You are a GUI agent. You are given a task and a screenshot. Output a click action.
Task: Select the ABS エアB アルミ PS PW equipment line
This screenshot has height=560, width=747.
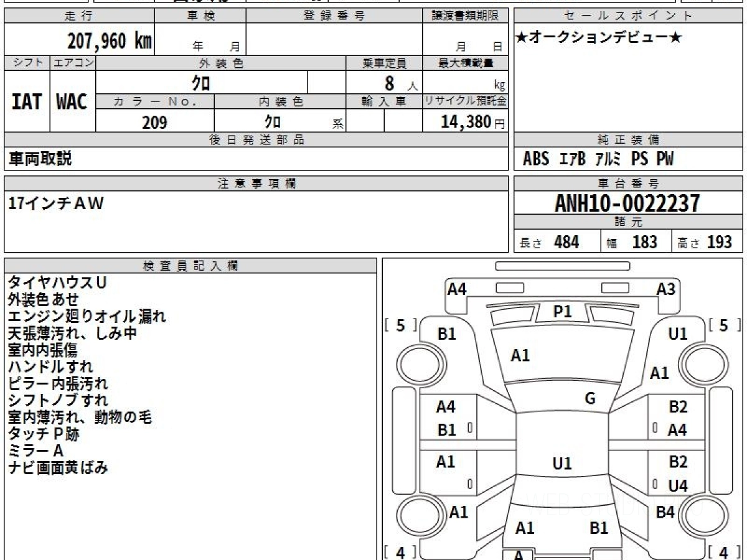(598, 159)
